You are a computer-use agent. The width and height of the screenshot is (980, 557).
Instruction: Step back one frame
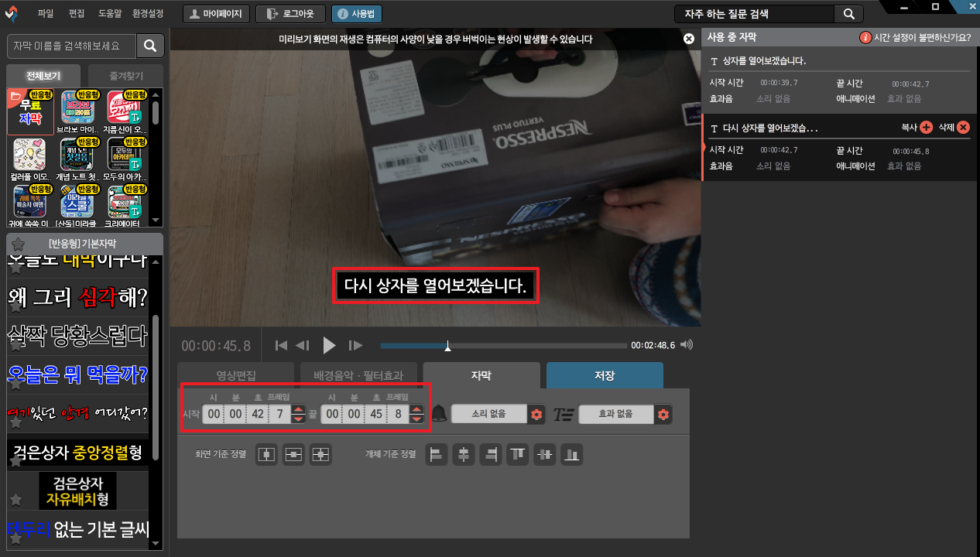tap(303, 345)
